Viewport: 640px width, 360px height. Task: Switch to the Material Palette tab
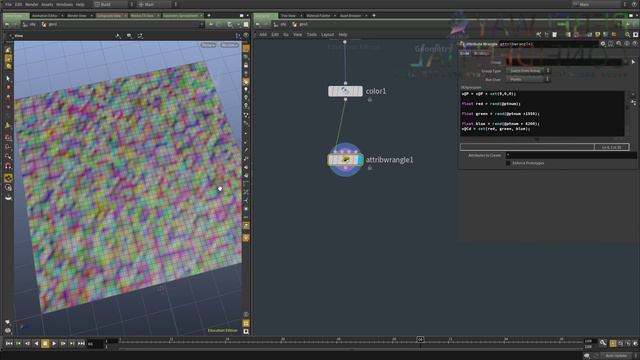click(x=318, y=16)
